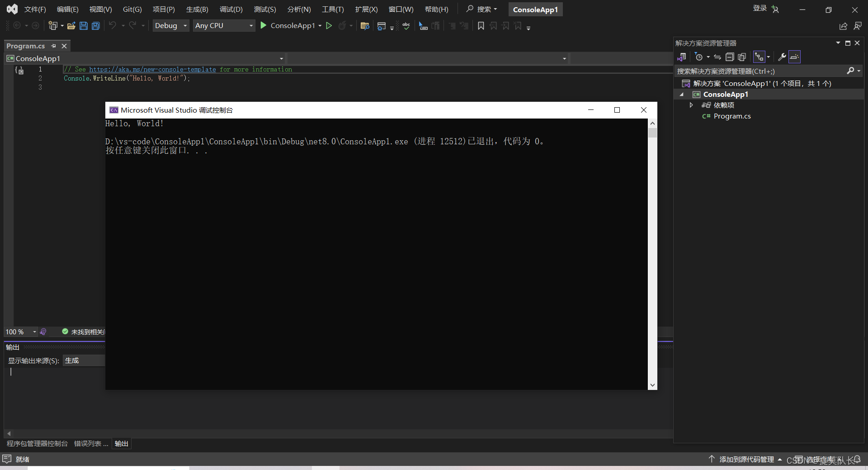
Task: Toggle pin on Program.cs tab
Action: point(53,46)
